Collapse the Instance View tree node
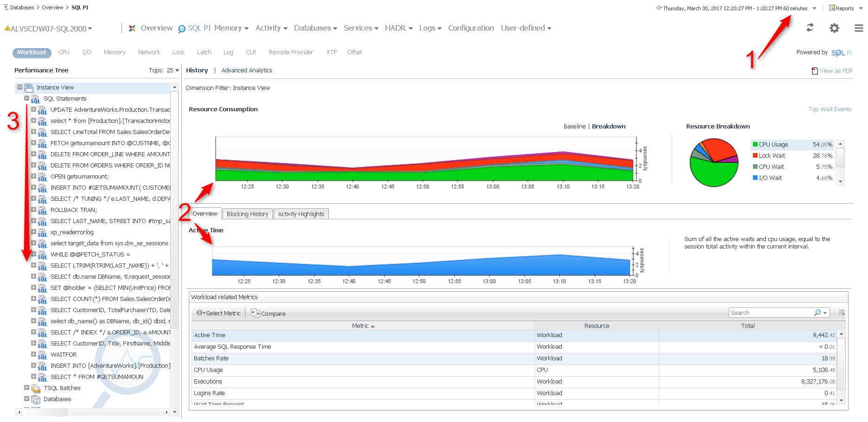868x422 pixels. (19, 87)
